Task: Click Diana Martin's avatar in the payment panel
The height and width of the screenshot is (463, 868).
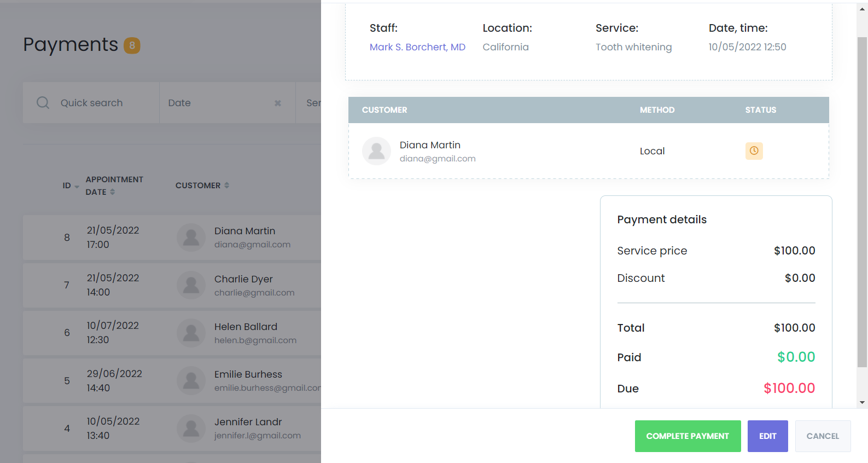Action: (376, 151)
